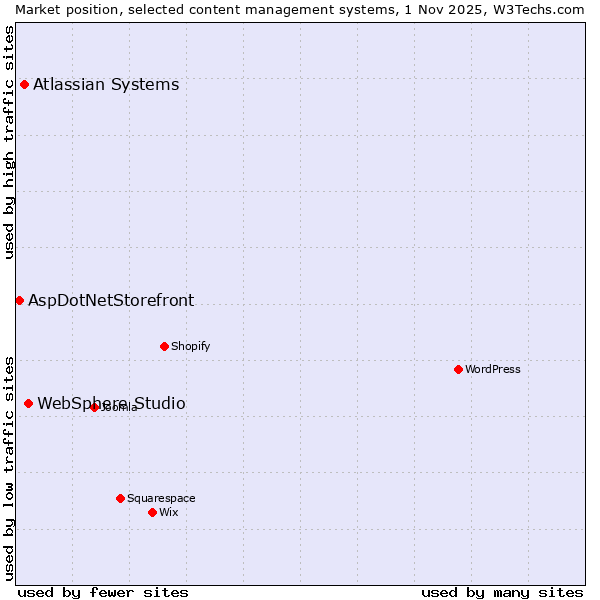600x600 pixels.
Task: Select the Squarespace red diamond marker
Action: (x=120, y=498)
